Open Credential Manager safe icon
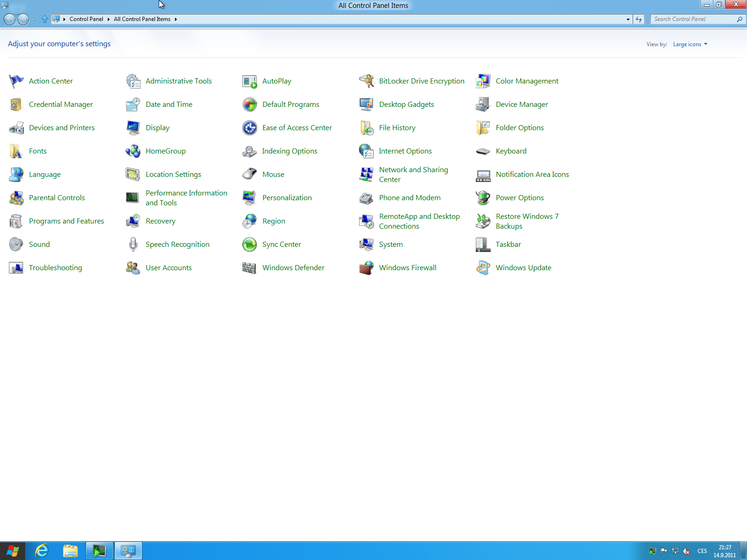 (16, 105)
